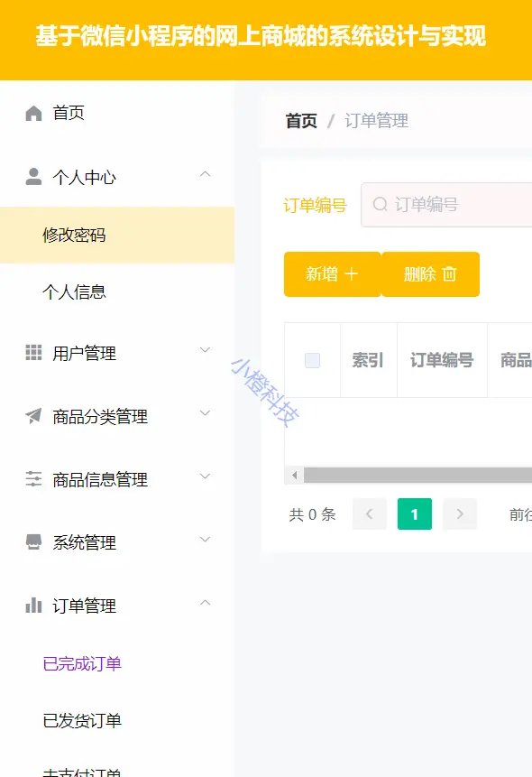The image size is (532, 777).
Task: Click the plus icon on the 新增 button
Action: click(x=351, y=274)
